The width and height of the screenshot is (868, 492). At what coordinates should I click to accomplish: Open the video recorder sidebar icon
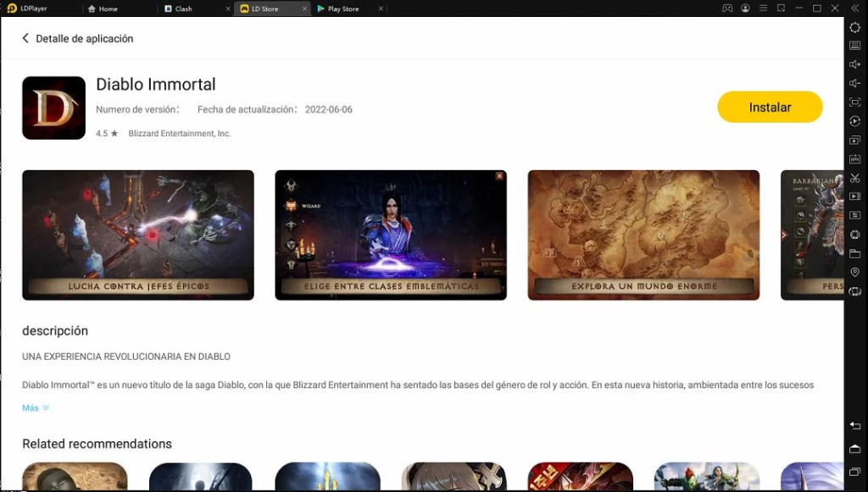854,196
